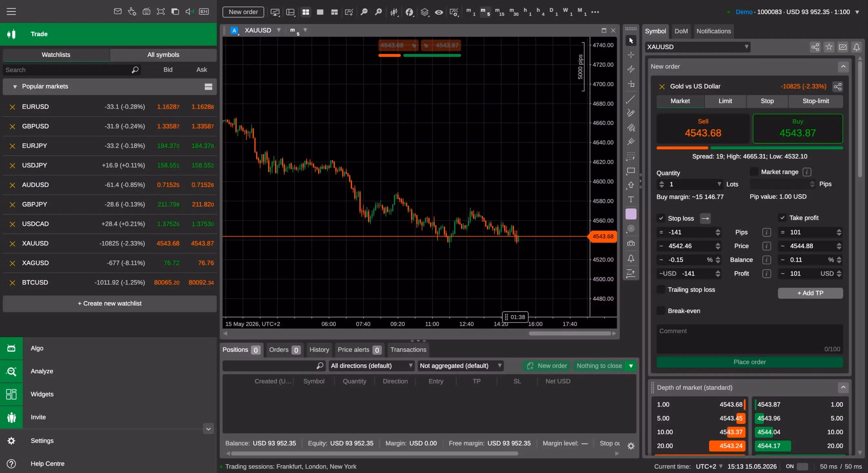Enable the Break-even checkbox

[661, 310]
